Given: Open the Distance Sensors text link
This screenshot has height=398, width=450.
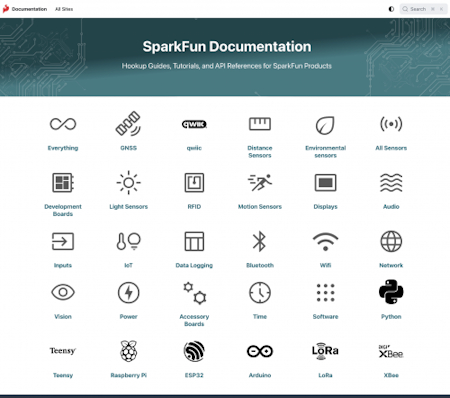Looking at the screenshot, I should 260,152.
